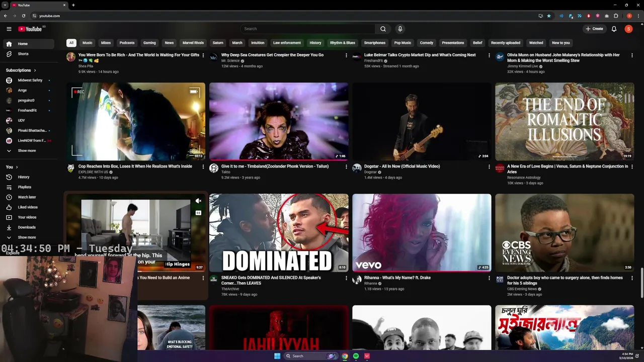This screenshot has height=362, width=644.
Task: Open a new browser tab
Action: 73,5
